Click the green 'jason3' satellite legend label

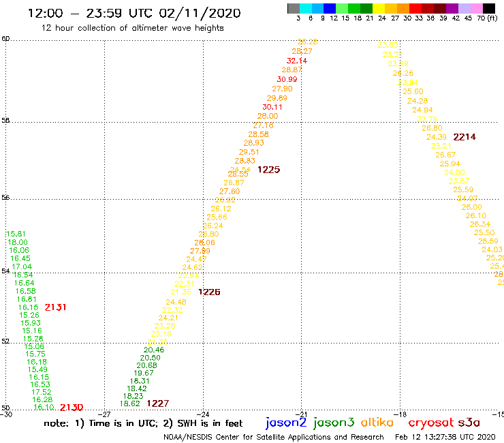pyautogui.click(x=334, y=423)
